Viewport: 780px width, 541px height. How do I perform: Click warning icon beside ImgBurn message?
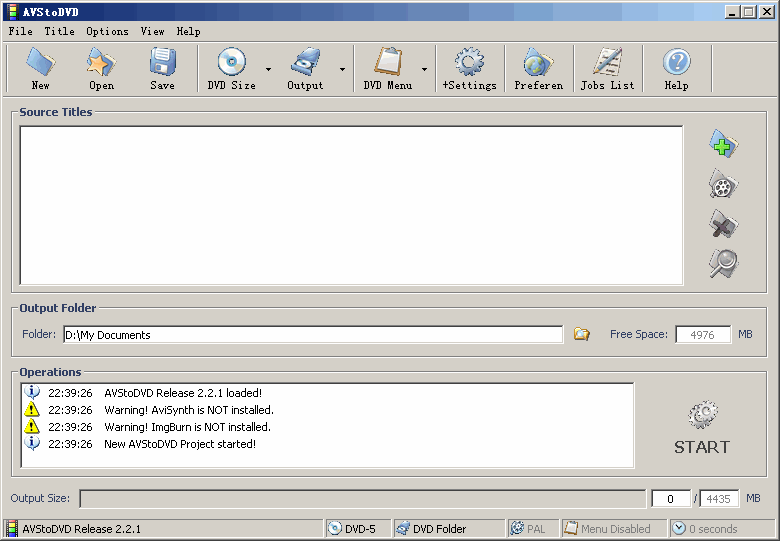pos(32,426)
